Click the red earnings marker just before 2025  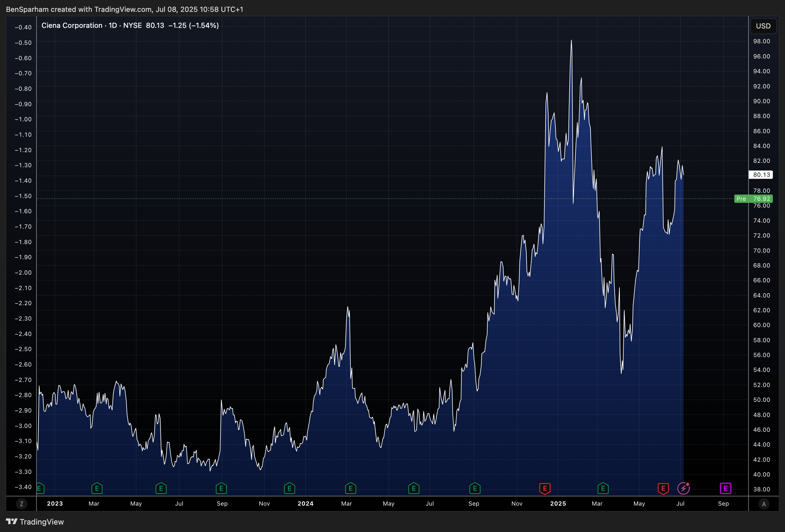(x=545, y=488)
